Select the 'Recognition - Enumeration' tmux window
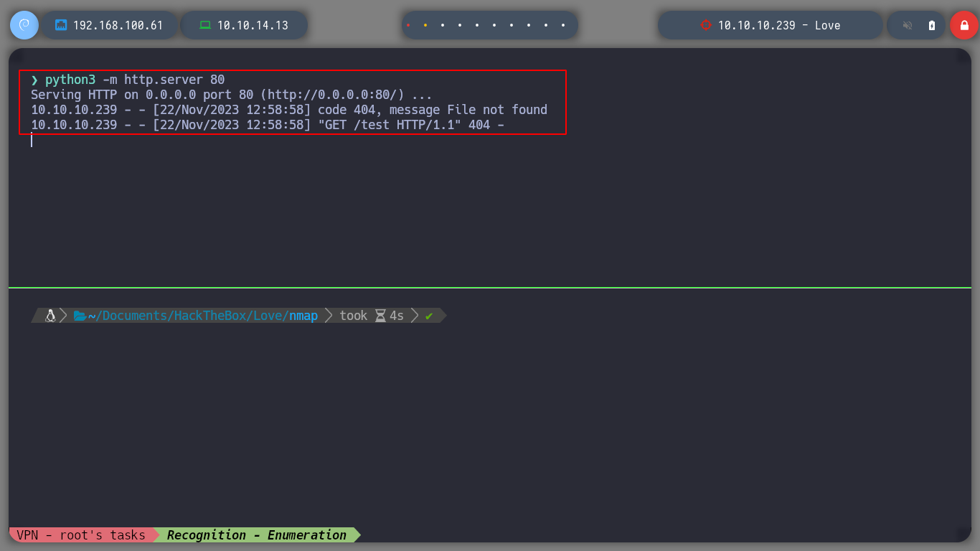This screenshot has height=551, width=980. [x=257, y=535]
